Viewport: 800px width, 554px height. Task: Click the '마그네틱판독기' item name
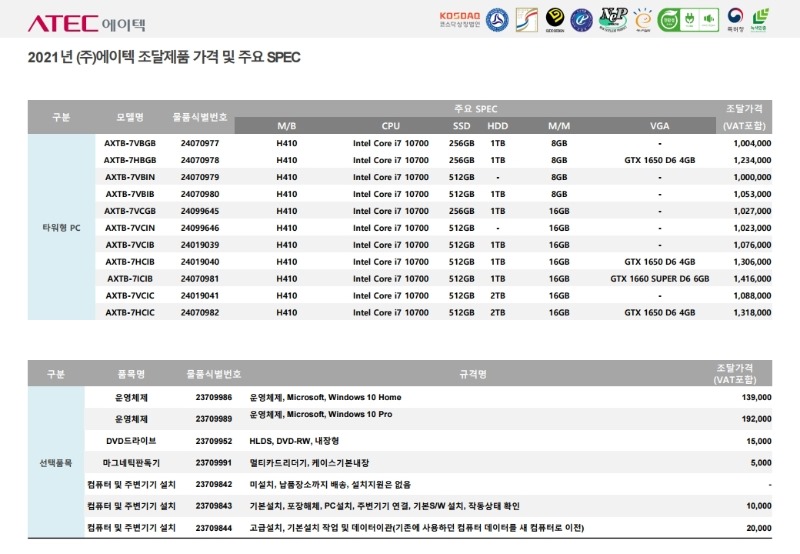click(x=131, y=463)
